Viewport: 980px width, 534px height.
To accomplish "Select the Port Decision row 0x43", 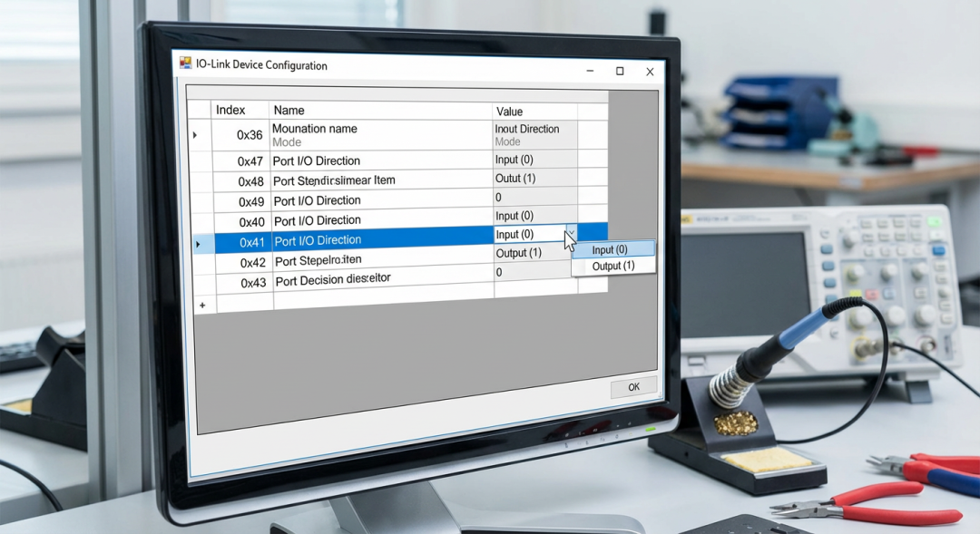I will (x=332, y=280).
